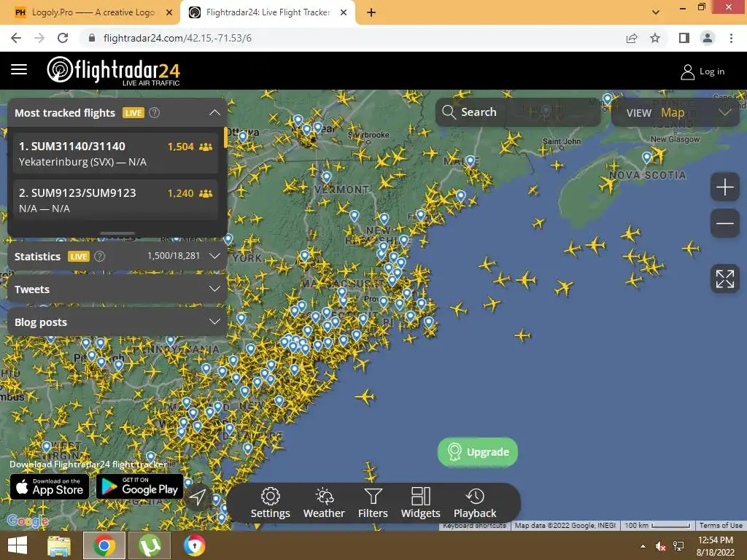The height and width of the screenshot is (560, 747).
Task: Zoom out with the minus button
Action: tap(724, 223)
